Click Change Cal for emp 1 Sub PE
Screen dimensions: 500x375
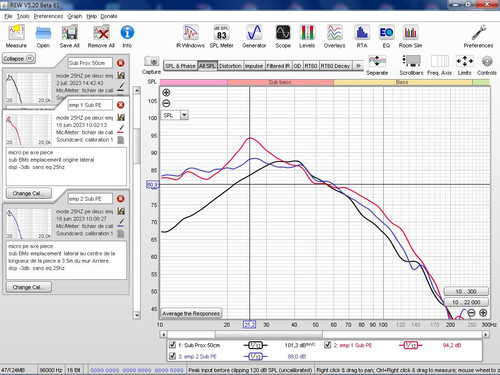tap(29, 193)
